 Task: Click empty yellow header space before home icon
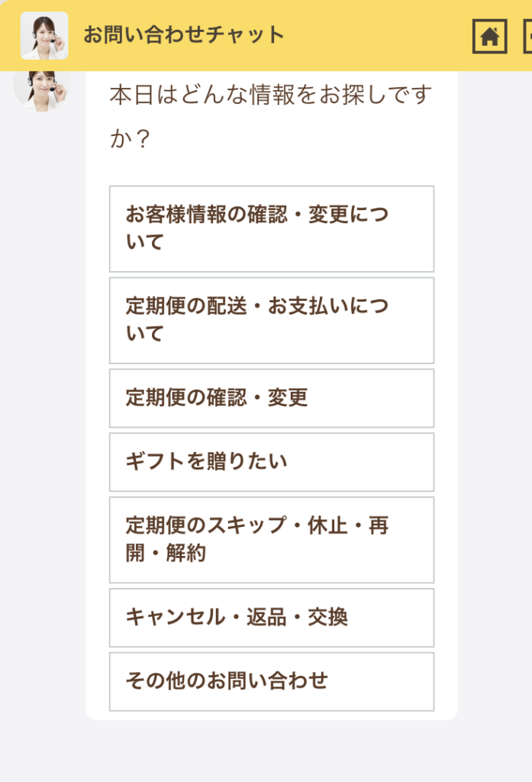[x=382, y=36]
